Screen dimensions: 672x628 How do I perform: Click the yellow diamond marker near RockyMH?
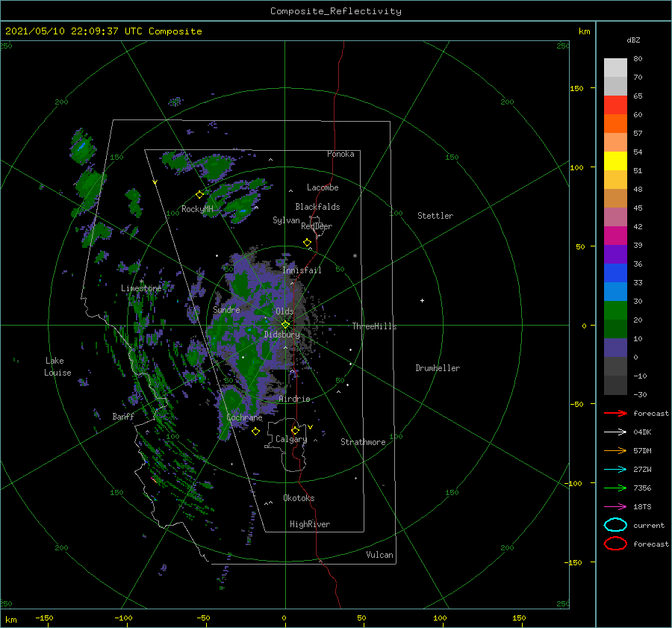(199, 195)
